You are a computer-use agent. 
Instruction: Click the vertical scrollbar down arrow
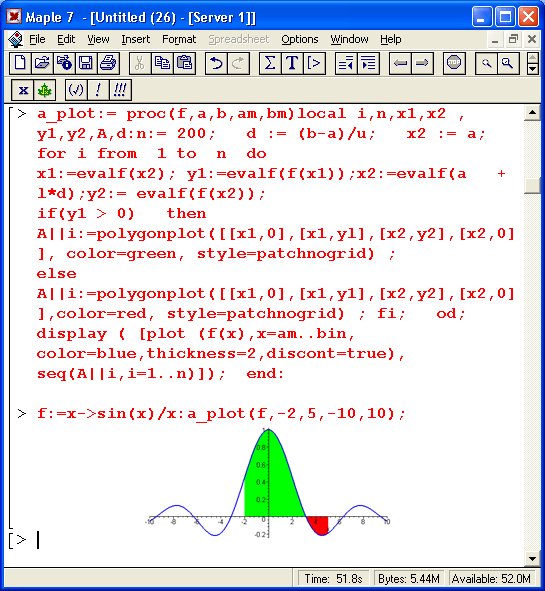click(x=532, y=559)
